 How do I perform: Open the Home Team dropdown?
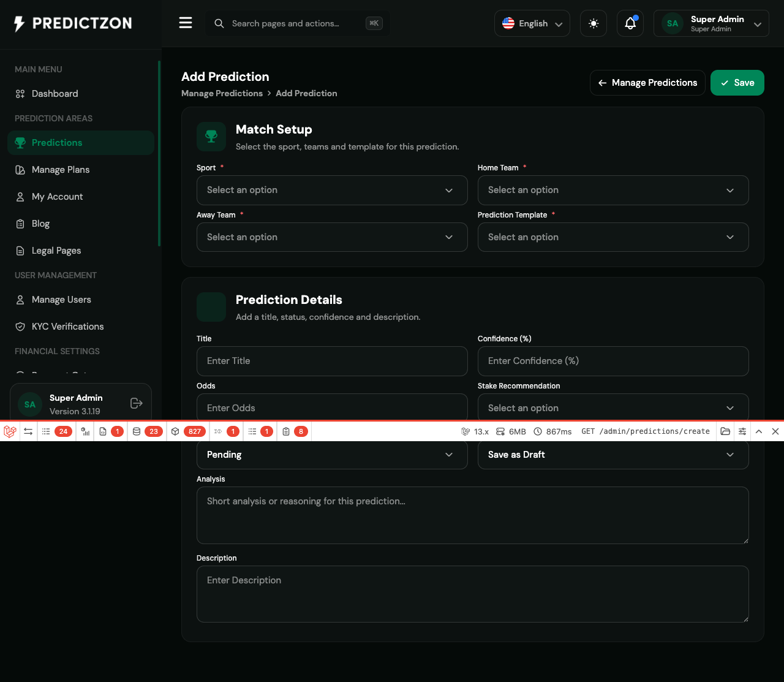[613, 190]
